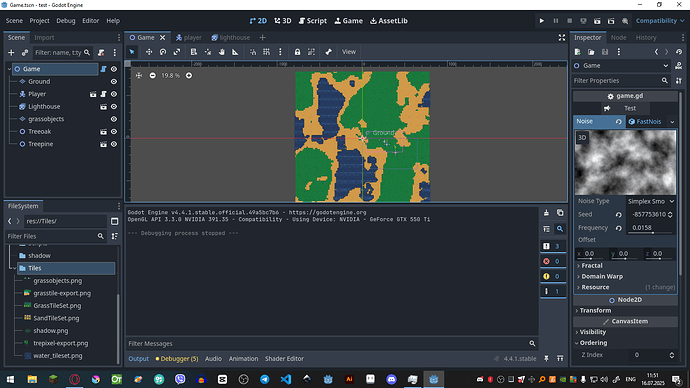This screenshot has height=388, width=690.
Task: Open the Debugger (5) panel
Action: (177, 359)
